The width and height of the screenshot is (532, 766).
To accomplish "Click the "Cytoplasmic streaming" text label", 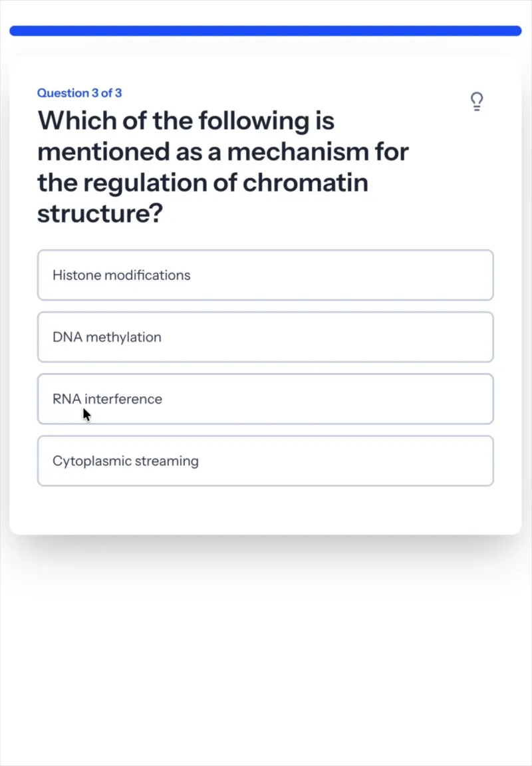I will point(126,461).
